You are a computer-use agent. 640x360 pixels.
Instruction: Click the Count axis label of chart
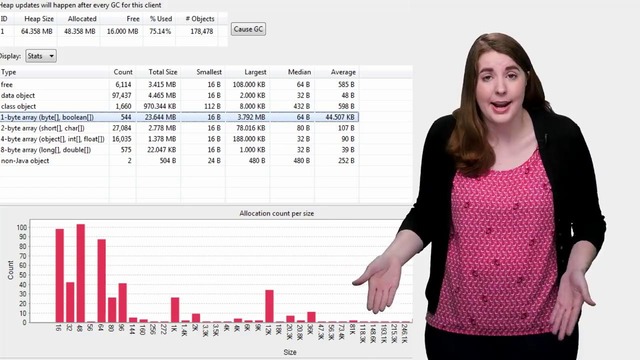(x=11, y=270)
